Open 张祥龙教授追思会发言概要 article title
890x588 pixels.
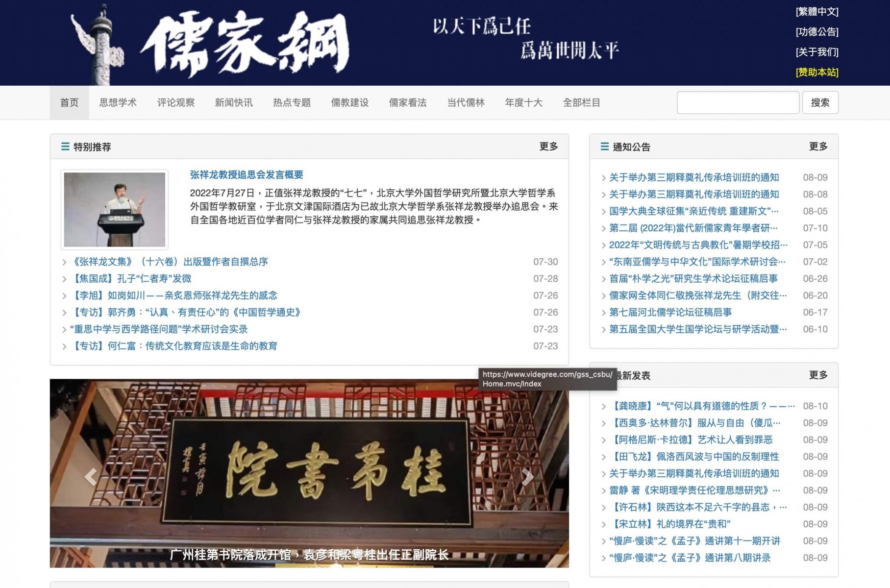click(x=247, y=175)
